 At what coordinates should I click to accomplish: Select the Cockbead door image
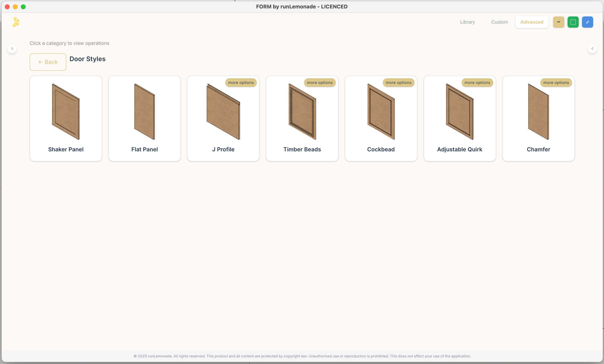pos(381,112)
